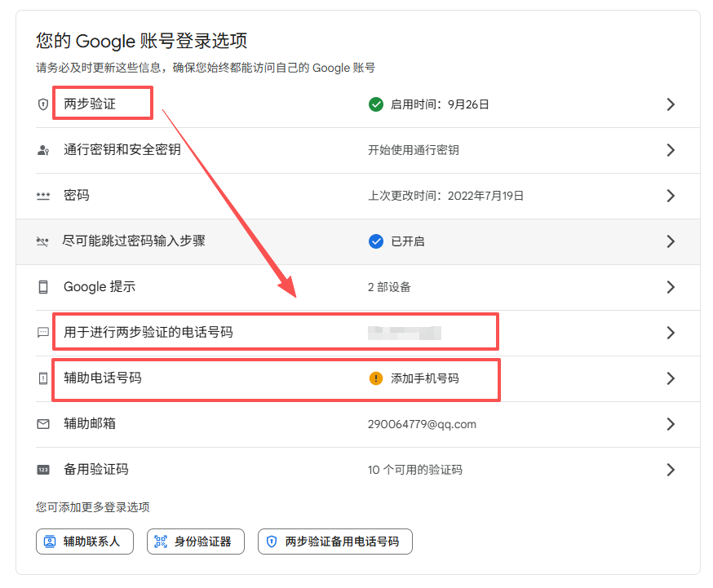
Task: Click the password dots icon beside 密码
Action: pos(43,196)
